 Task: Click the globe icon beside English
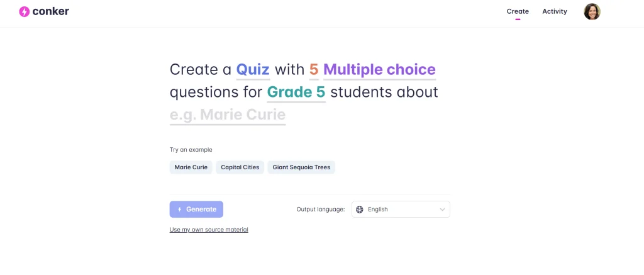[360, 210]
